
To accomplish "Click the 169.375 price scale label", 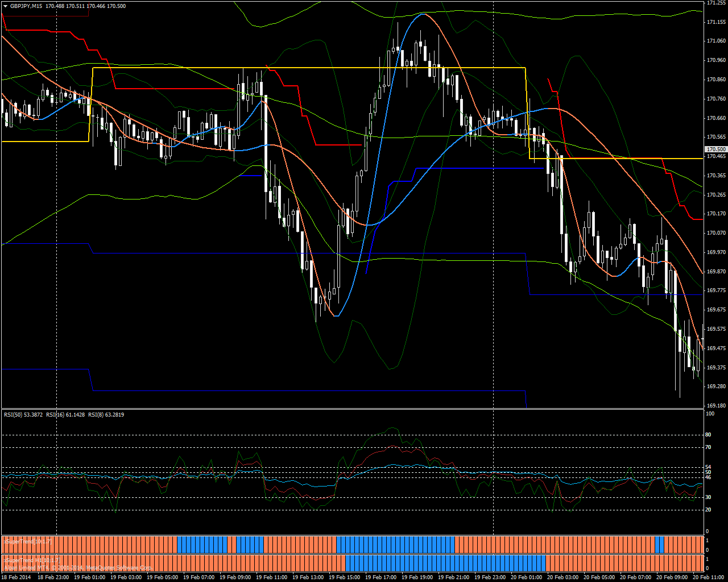I will pos(715,368).
